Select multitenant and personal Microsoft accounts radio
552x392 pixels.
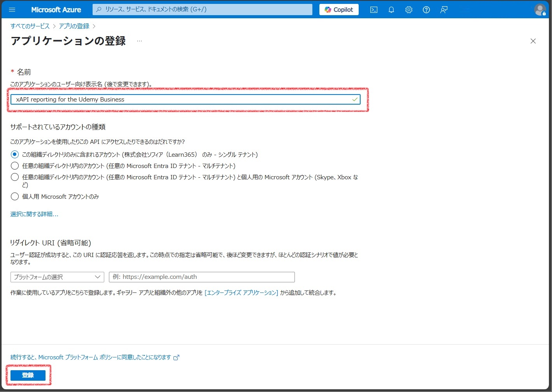[15, 177]
